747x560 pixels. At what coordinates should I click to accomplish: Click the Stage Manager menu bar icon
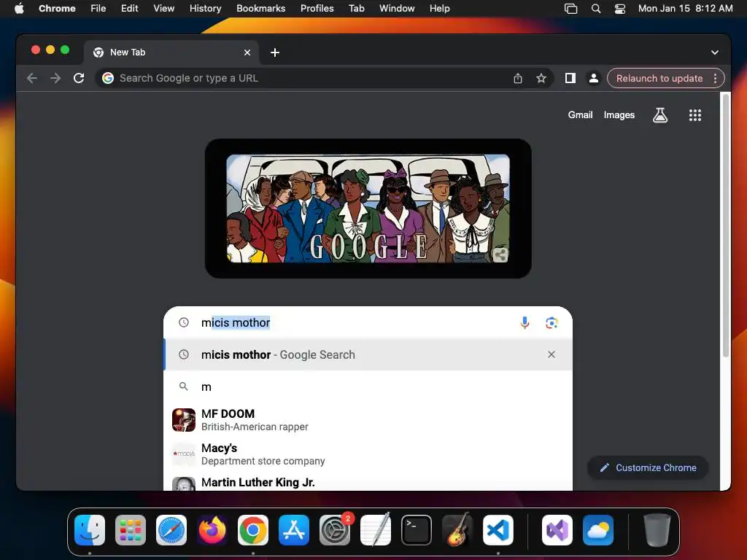[x=570, y=9]
